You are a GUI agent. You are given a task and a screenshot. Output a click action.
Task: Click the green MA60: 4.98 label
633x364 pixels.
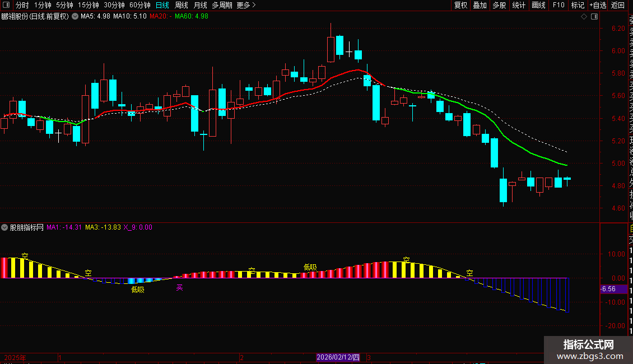point(192,17)
